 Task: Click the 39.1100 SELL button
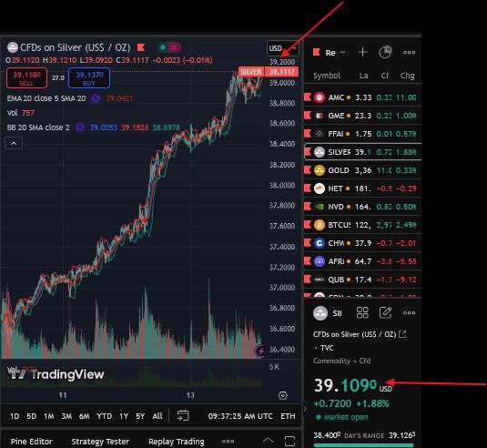tap(26, 78)
